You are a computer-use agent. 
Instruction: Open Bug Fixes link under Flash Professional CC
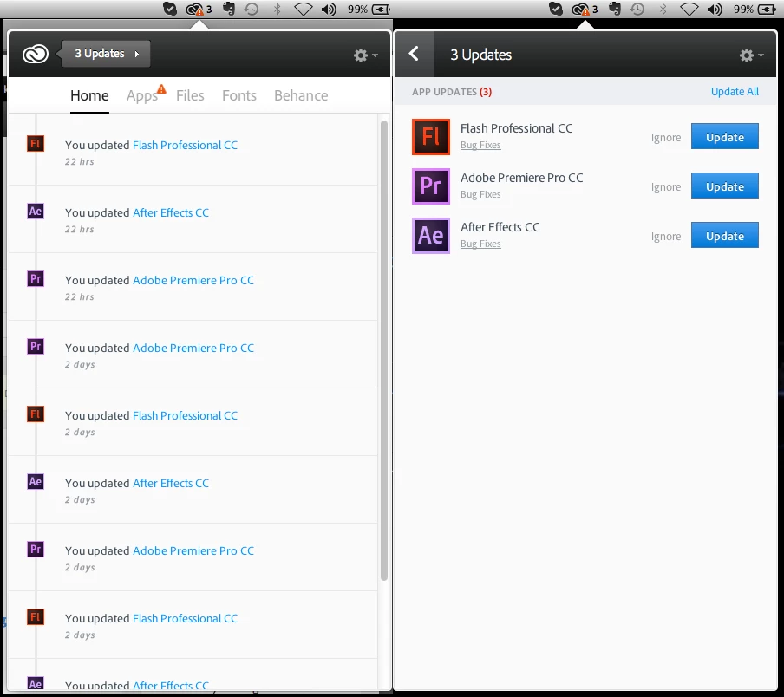[480, 145]
